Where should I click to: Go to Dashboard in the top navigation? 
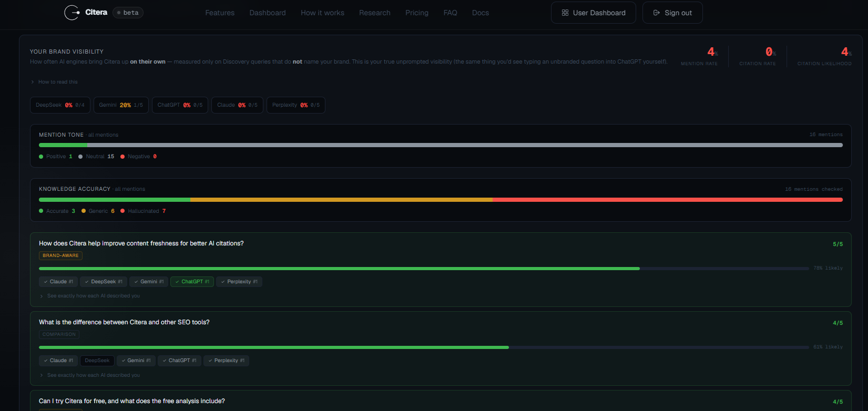click(268, 13)
